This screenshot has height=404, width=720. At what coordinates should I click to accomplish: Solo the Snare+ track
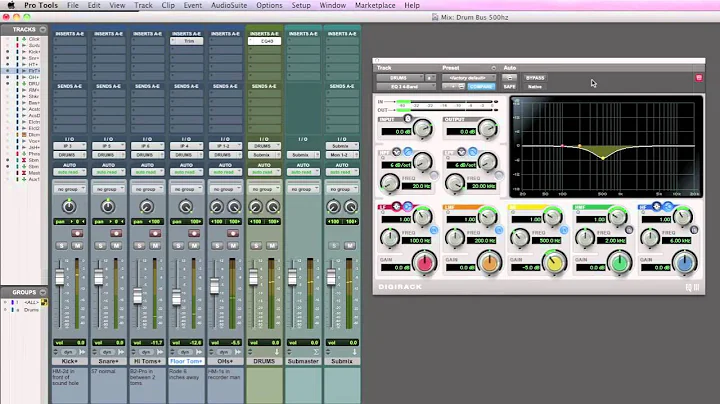coord(100,246)
